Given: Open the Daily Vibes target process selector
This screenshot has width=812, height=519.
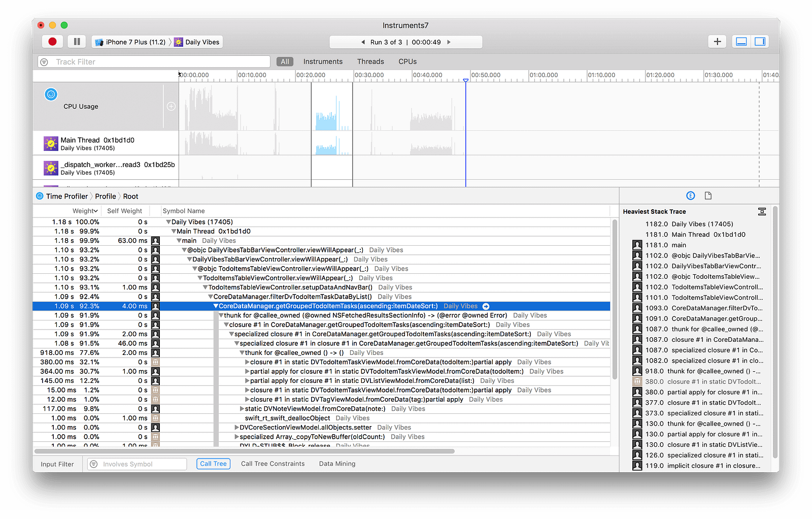Looking at the screenshot, I should pyautogui.click(x=196, y=42).
